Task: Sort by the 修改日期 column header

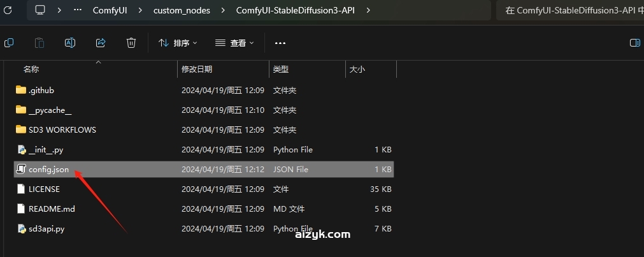Action: click(197, 70)
